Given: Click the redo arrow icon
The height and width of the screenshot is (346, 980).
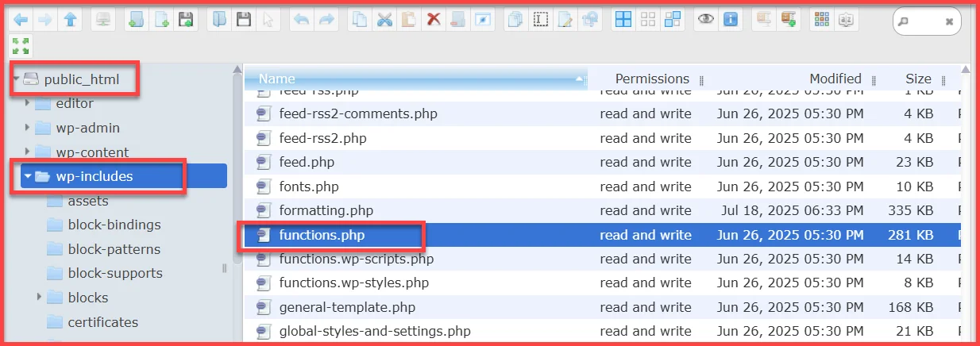Looking at the screenshot, I should [326, 19].
